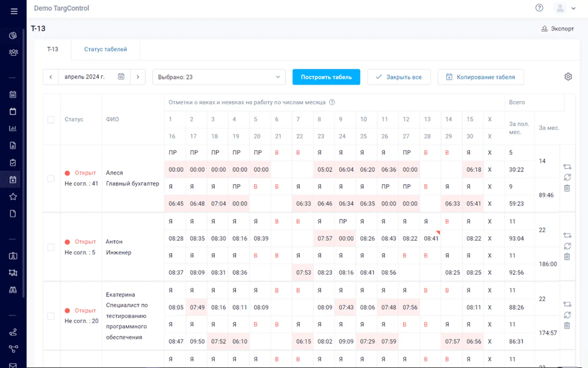The image size is (588, 368).
Task: Go to next month with right chevron
Action: tap(138, 77)
